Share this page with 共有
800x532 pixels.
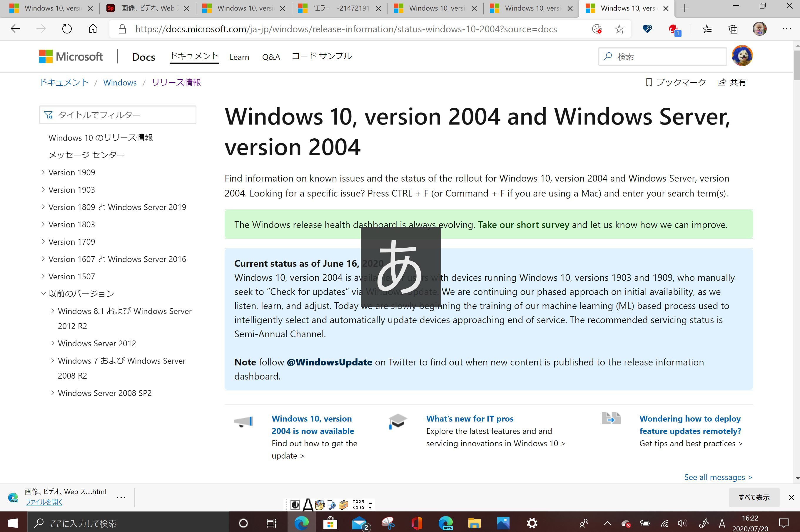pos(732,82)
